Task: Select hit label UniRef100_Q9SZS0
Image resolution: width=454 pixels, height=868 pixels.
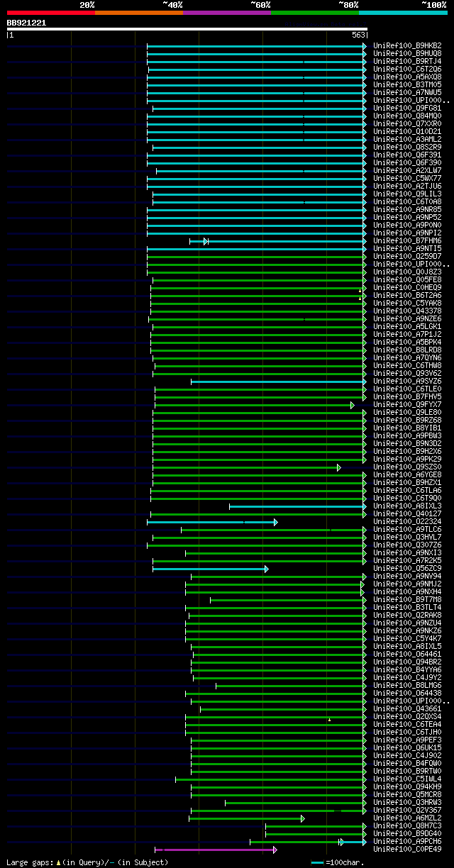Action: (408, 467)
